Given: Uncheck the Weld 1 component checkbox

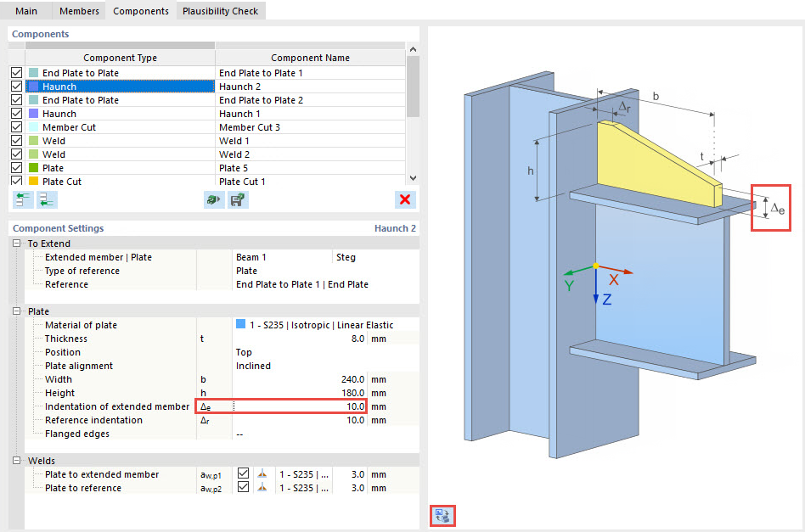Looking at the screenshot, I should point(16,141).
